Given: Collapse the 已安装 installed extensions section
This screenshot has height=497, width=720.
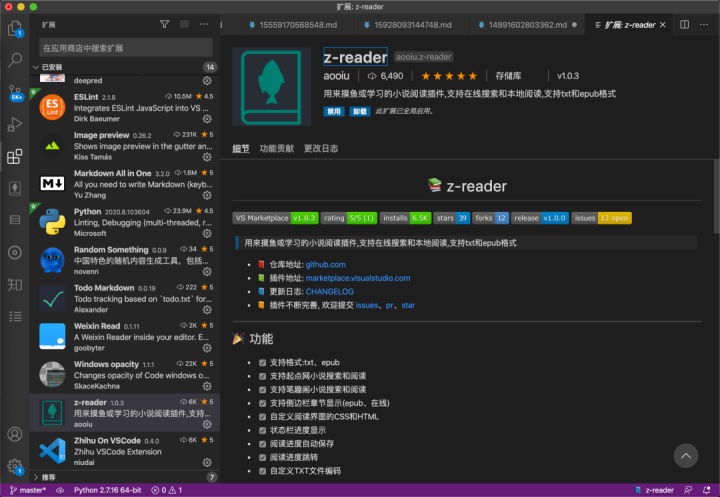Looking at the screenshot, I should [x=124, y=67].
